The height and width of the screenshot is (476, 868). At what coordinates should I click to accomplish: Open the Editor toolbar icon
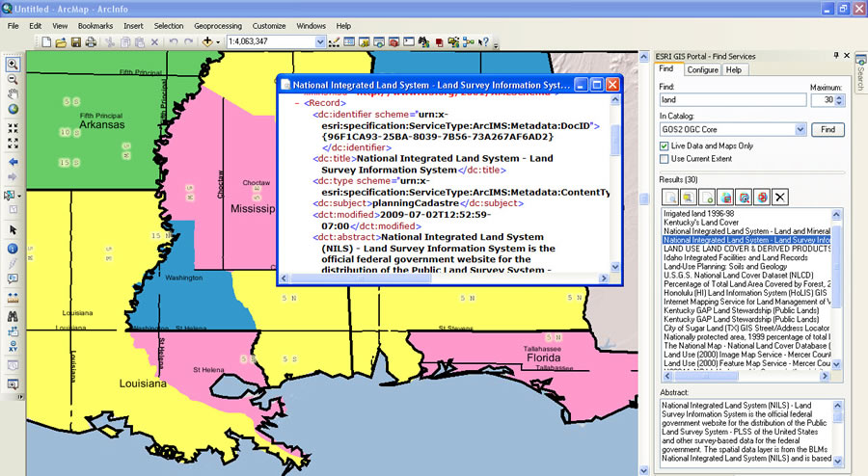point(334,42)
